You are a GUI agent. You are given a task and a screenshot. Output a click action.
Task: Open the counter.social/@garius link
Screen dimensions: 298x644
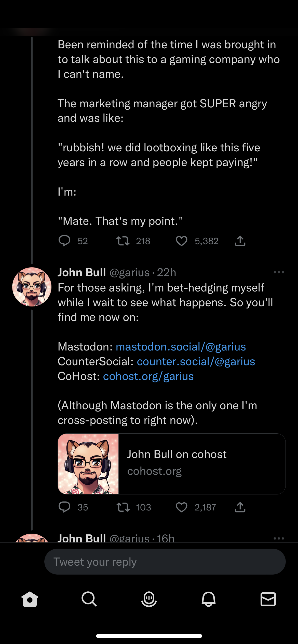tap(196, 361)
